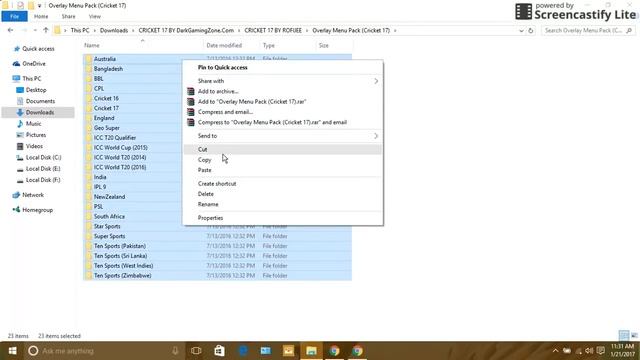Viewport: 640px width, 360px height.
Task: Open the View ribbon tab
Action: point(95,16)
